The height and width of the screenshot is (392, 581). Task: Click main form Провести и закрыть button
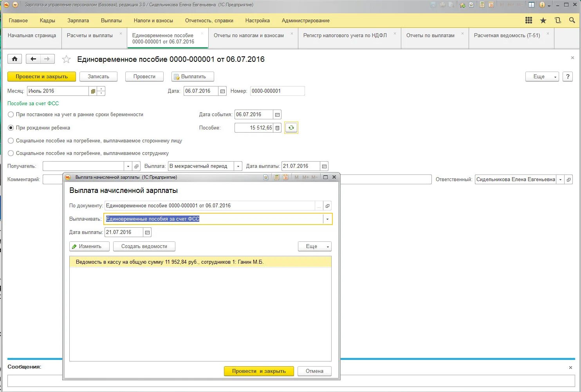(41, 77)
